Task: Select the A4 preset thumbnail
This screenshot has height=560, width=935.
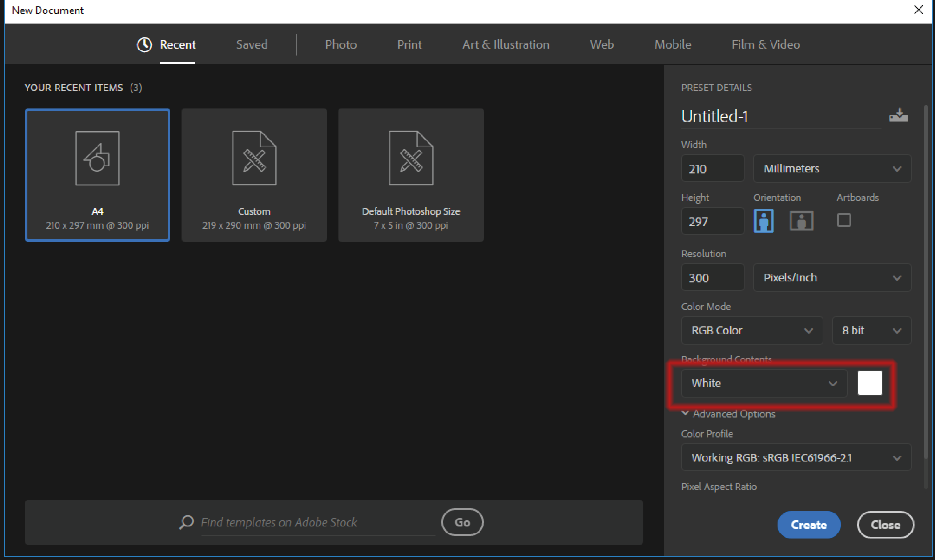Action: pyautogui.click(x=98, y=175)
